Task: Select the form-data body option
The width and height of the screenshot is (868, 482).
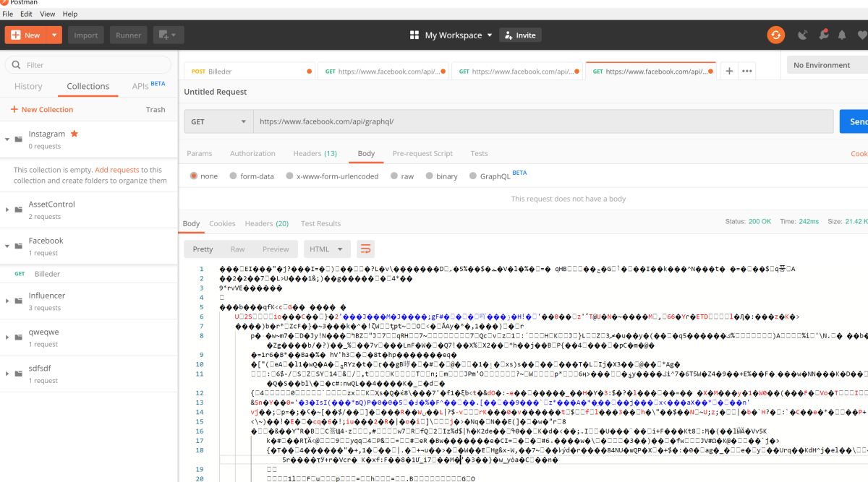Action: coord(233,176)
